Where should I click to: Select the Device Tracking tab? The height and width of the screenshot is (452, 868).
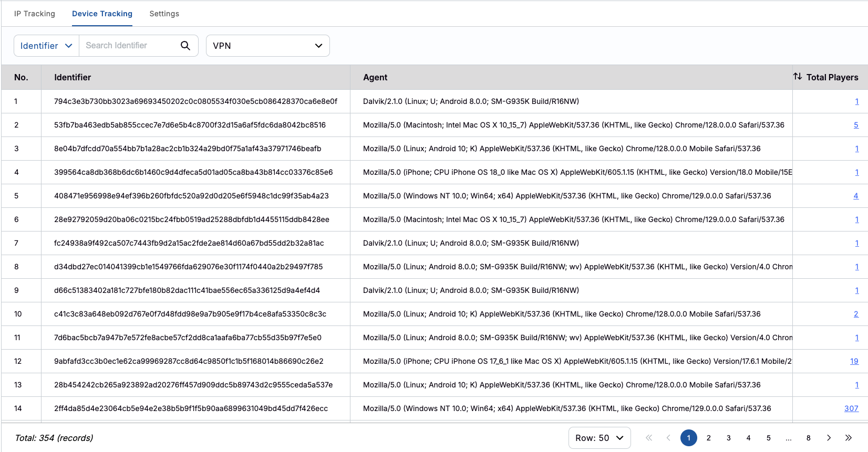click(x=102, y=14)
